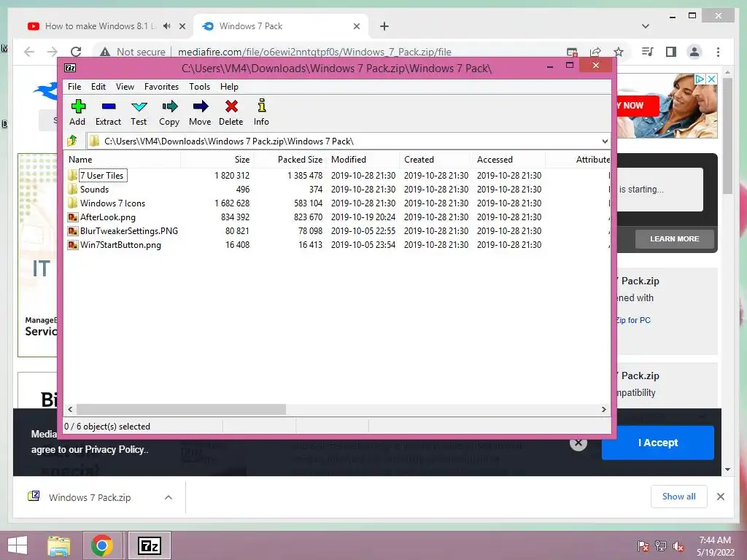
Task: Go up one folder level icon
Action: (72, 141)
